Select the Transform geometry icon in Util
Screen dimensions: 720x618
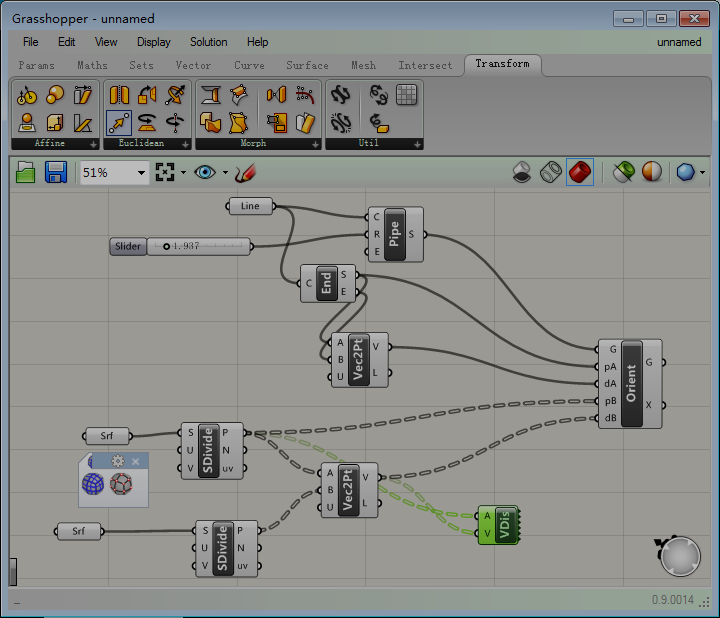point(379,123)
